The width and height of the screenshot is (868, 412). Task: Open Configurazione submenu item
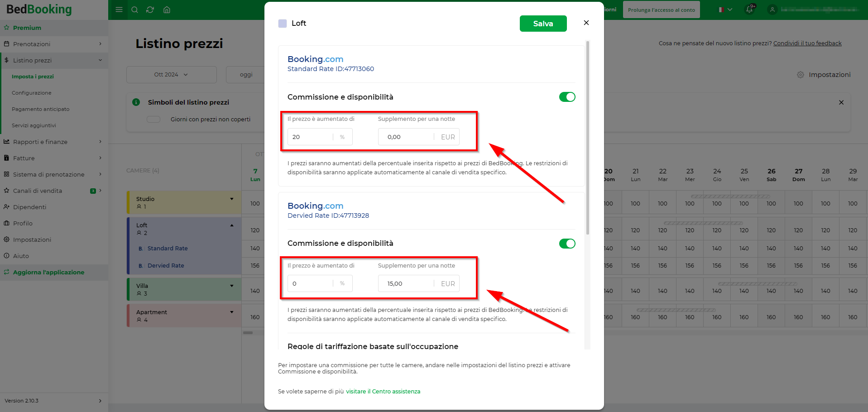click(31, 93)
